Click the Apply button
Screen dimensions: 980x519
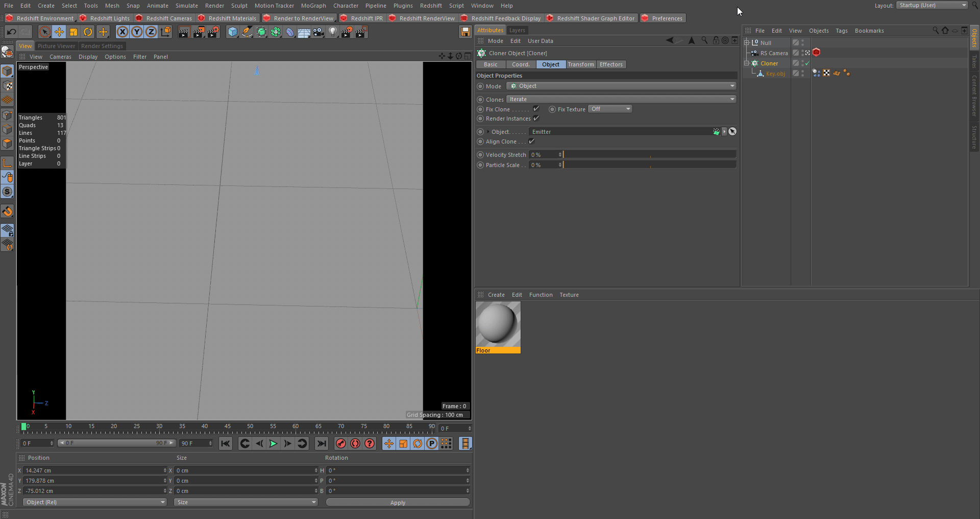[398, 503]
